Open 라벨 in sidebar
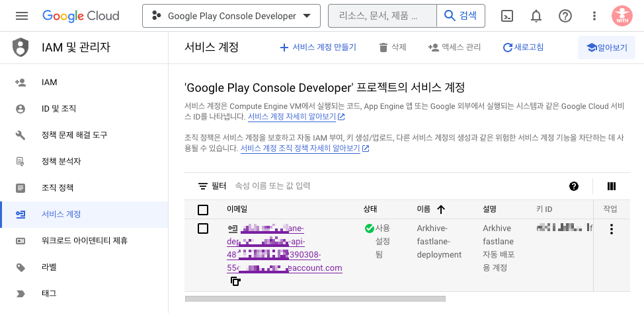Viewport: 644px width, 313px height. click(84, 267)
